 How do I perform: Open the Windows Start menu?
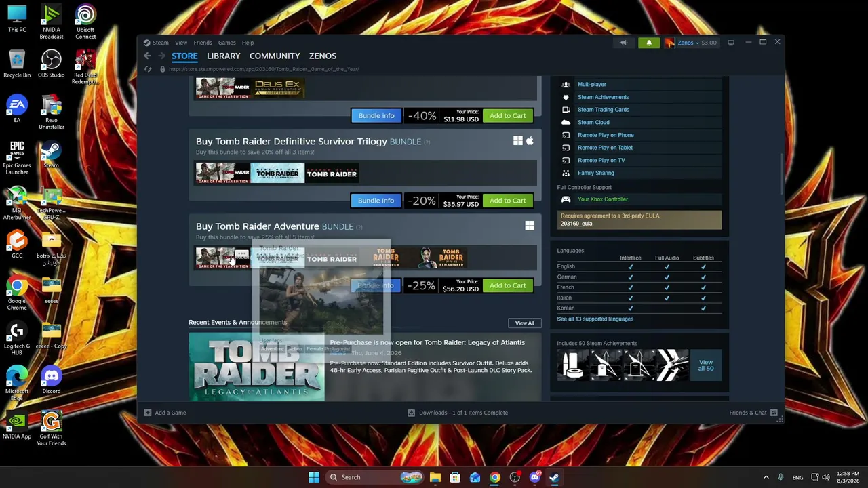pos(313,477)
